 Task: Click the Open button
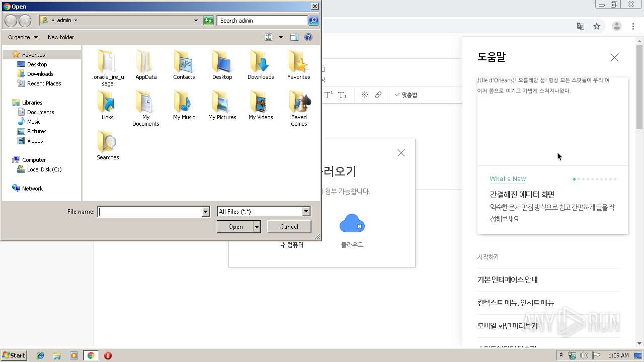pyautogui.click(x=235, y=227)
